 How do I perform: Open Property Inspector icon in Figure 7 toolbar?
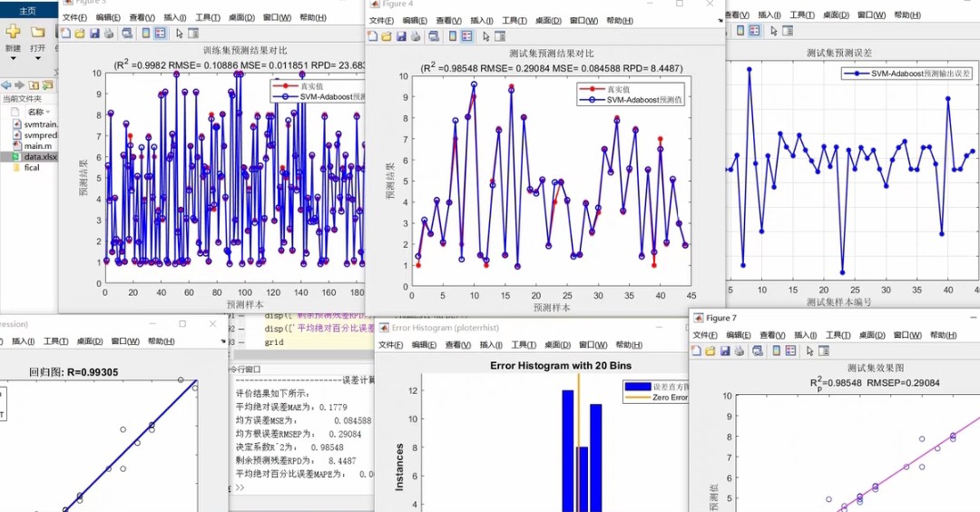[x=824, y=350]
